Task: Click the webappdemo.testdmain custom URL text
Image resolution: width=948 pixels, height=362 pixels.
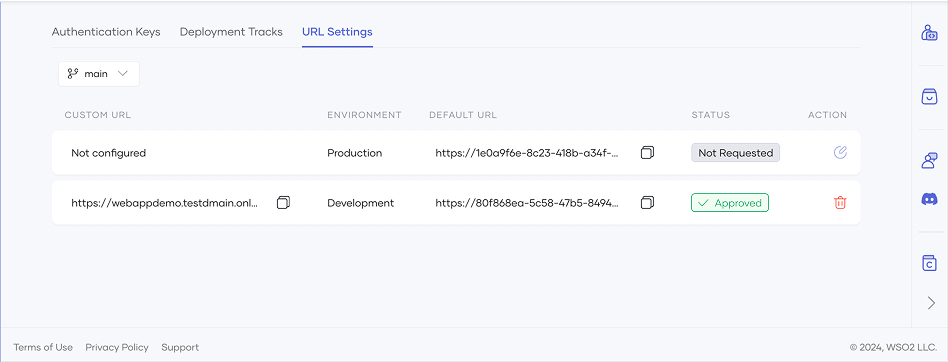Action: 165,203
